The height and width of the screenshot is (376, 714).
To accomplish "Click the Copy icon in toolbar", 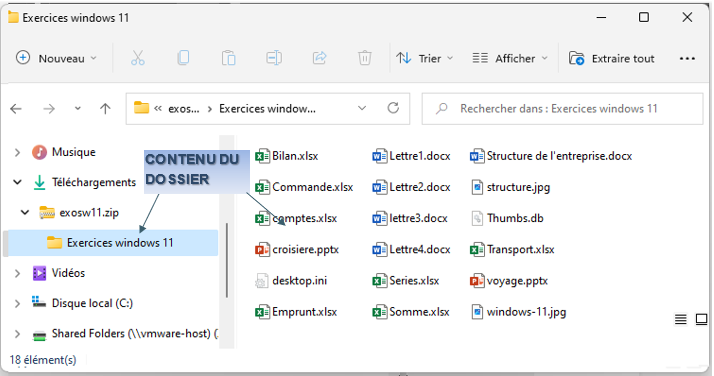I will pos(183,58).
